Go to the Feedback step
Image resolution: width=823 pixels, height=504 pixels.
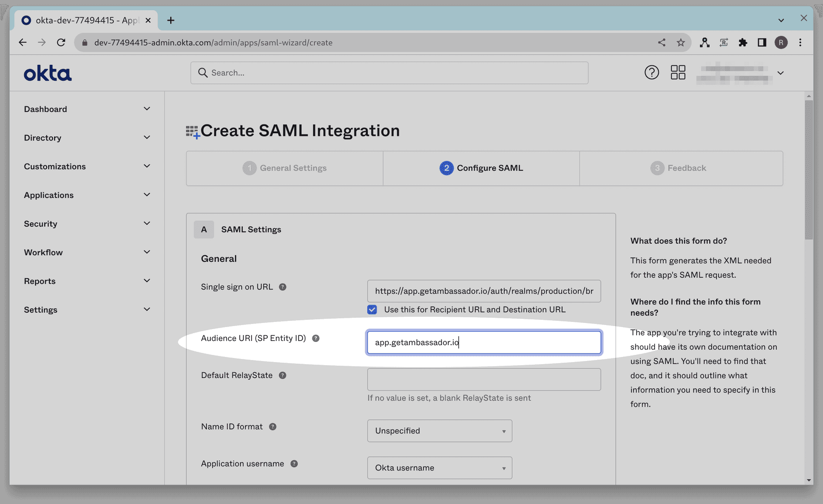coord(681,168)
